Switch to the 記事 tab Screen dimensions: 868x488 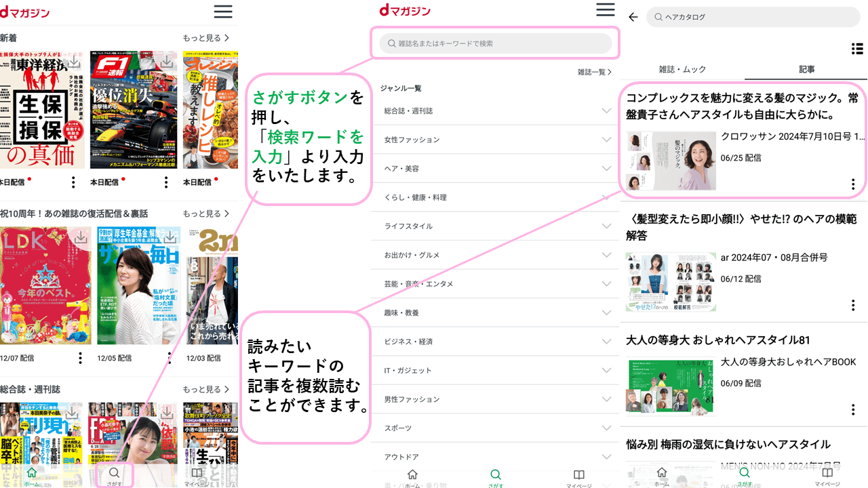pyautogui.click(x=806, y=69)
